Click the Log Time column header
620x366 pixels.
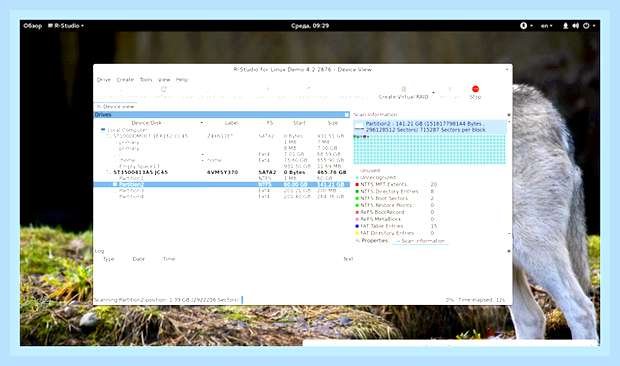169,259
